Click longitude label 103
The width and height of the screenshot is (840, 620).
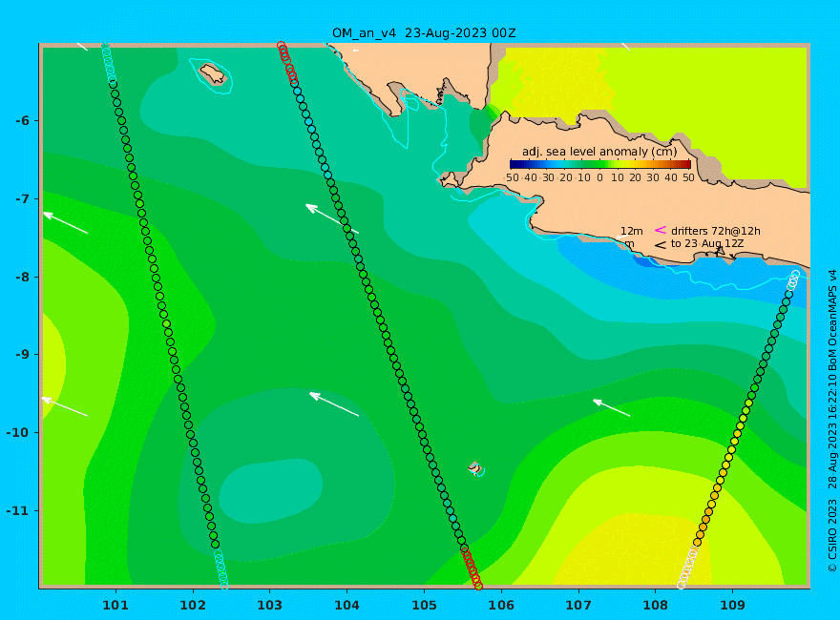point(270,606)
